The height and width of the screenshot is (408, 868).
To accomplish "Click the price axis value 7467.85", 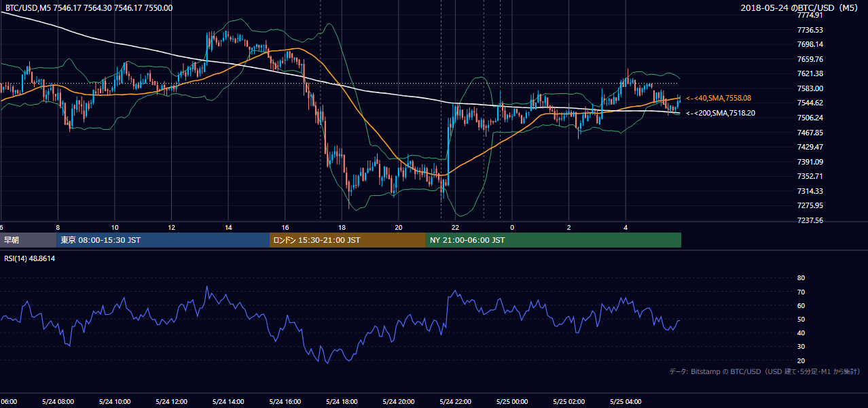I will [x=810, y=133].
